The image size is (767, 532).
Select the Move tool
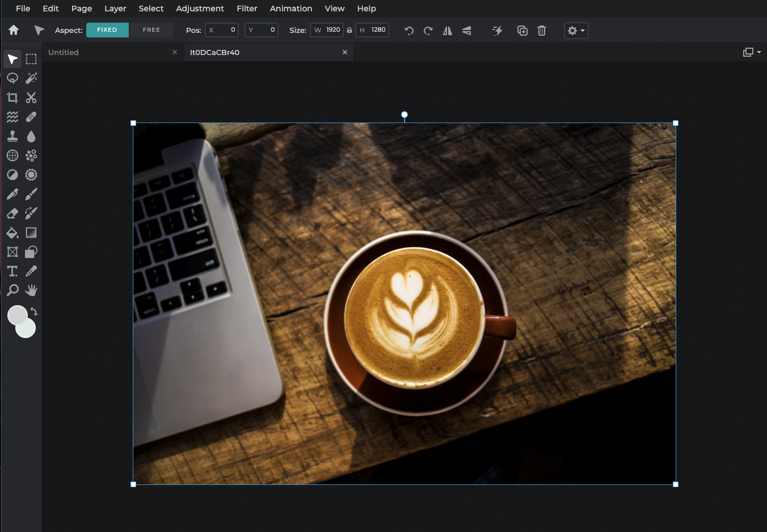point(12,58)
